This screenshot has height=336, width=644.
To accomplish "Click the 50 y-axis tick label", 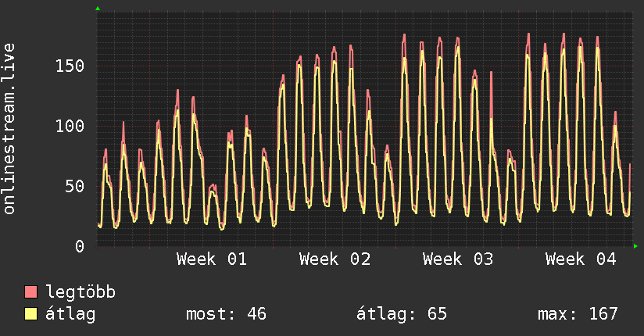I will pyautogui.click(x=75, y=186).
